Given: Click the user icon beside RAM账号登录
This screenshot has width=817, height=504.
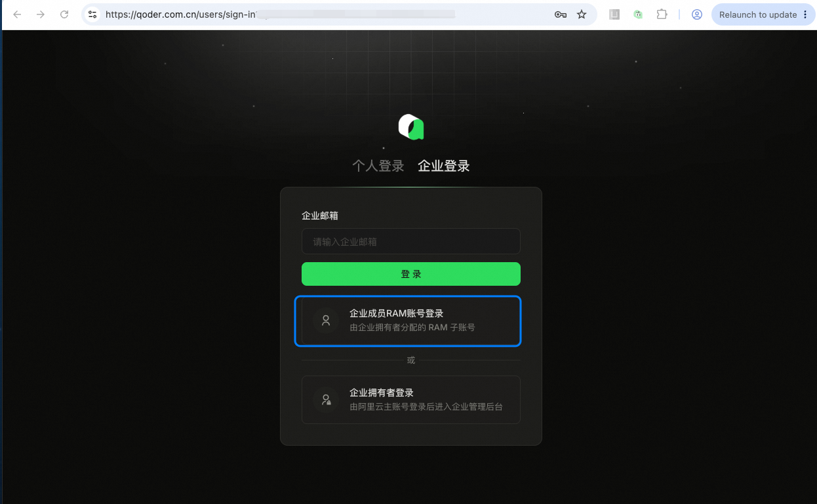Looking at the screenshot, I should tap(326, 320).
